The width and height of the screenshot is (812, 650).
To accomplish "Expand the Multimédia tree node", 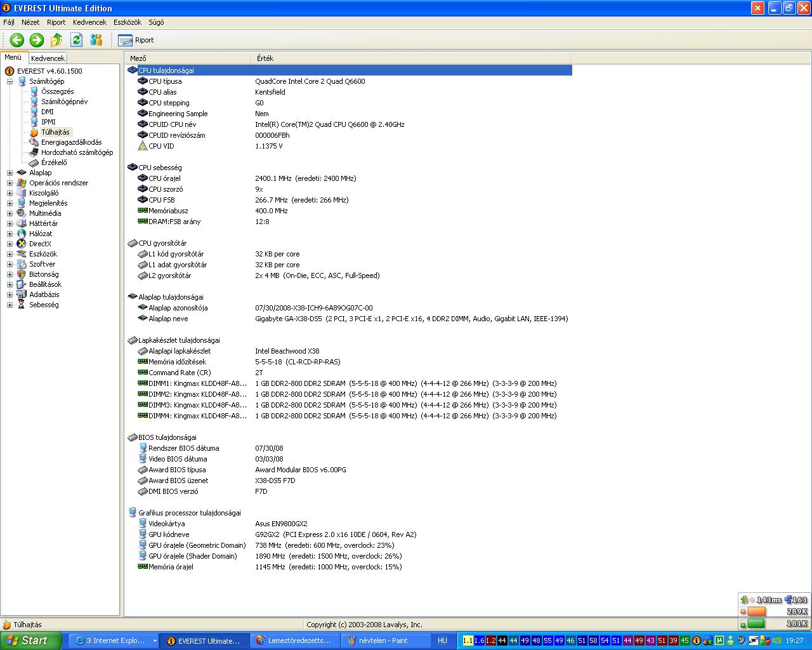I will tap(10, 213).
